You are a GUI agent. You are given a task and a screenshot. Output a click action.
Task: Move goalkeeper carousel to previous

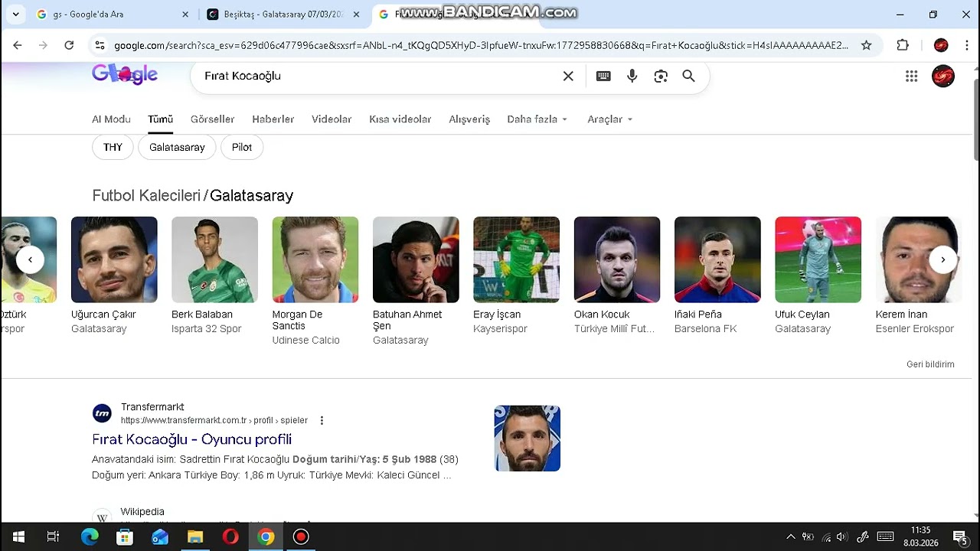click(30, 259)
